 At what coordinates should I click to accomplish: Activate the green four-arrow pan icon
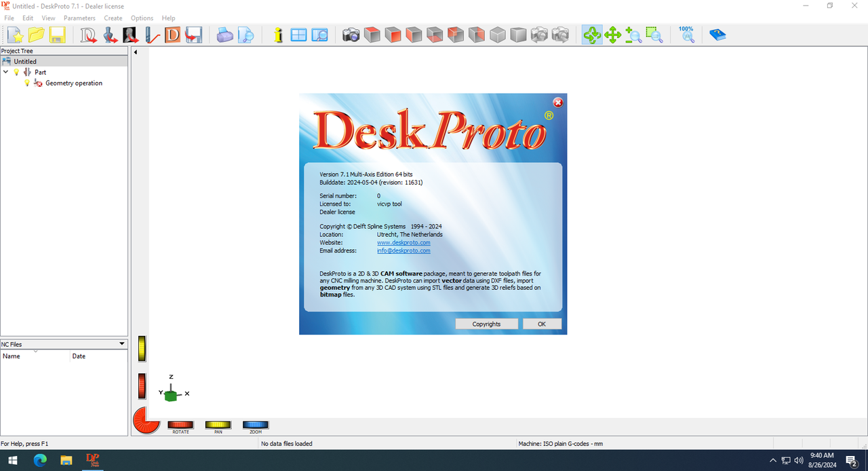click(613, 35)
